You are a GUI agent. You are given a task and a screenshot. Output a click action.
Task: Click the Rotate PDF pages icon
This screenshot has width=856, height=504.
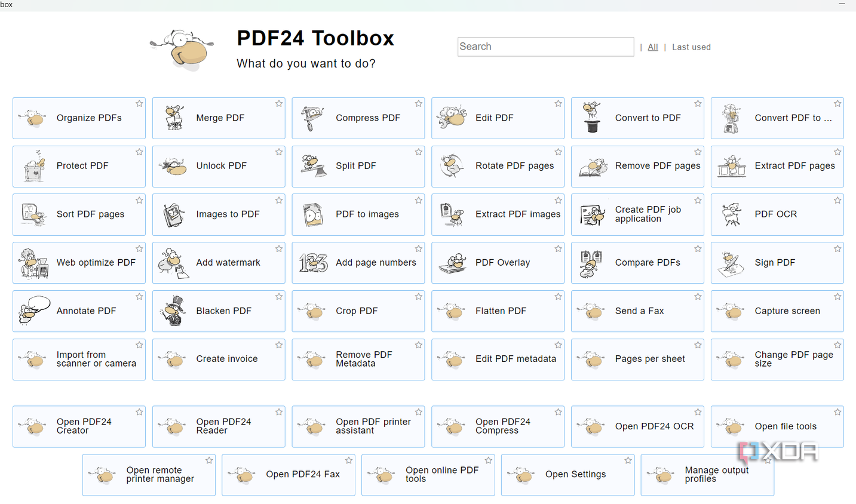tap(452, 166)
